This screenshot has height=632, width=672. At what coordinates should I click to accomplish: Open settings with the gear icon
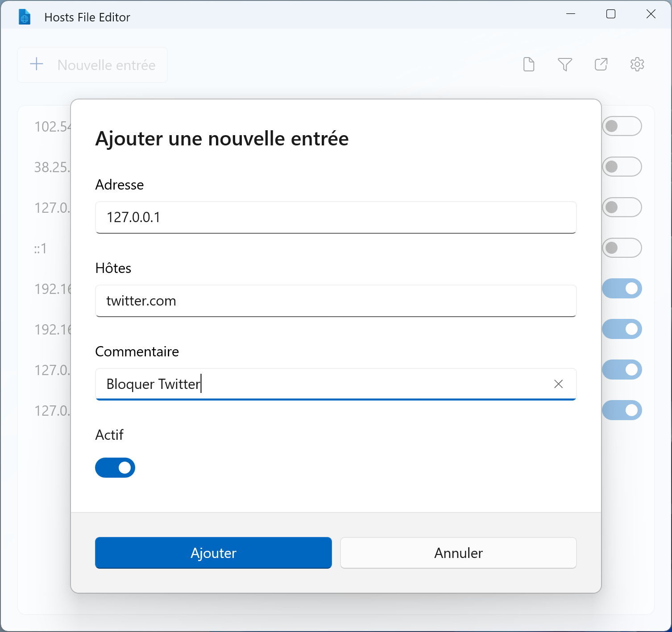(637, 64)
